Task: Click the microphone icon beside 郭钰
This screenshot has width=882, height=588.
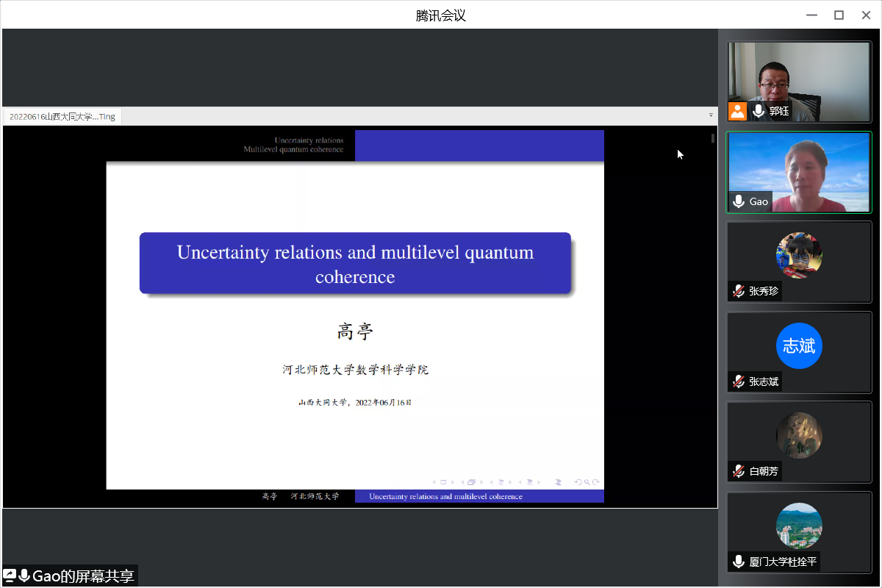Action: click(x=759, y=111)
